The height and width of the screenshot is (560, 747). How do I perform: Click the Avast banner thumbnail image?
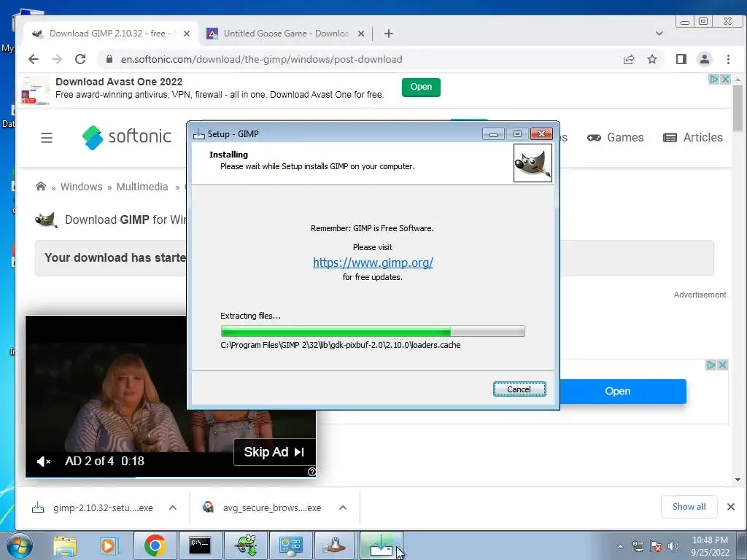click(36, 90)
